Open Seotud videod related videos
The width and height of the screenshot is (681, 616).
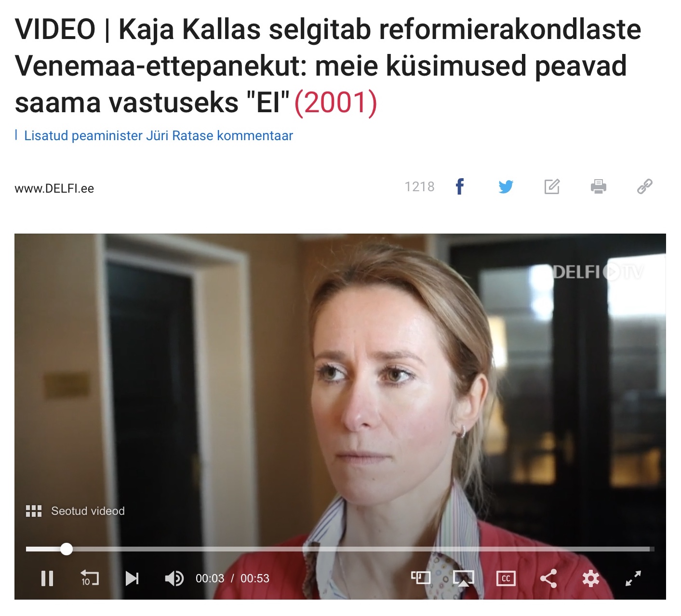[75, 511]
